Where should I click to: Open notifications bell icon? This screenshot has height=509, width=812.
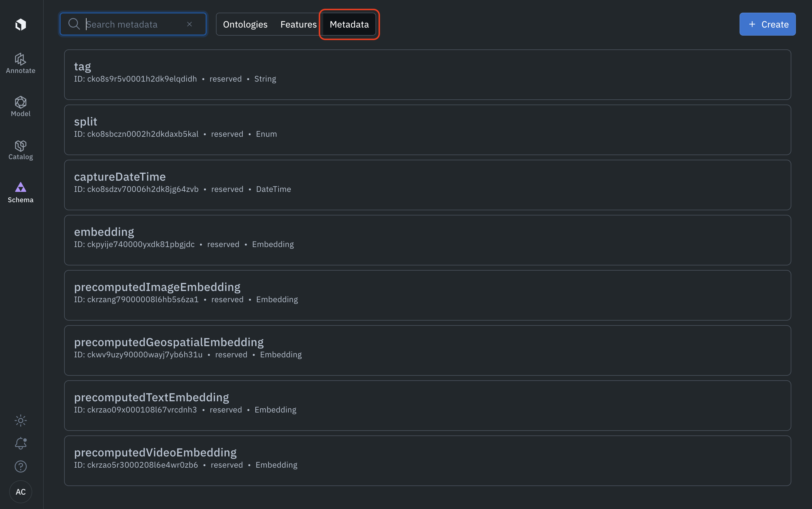(20, 443)
